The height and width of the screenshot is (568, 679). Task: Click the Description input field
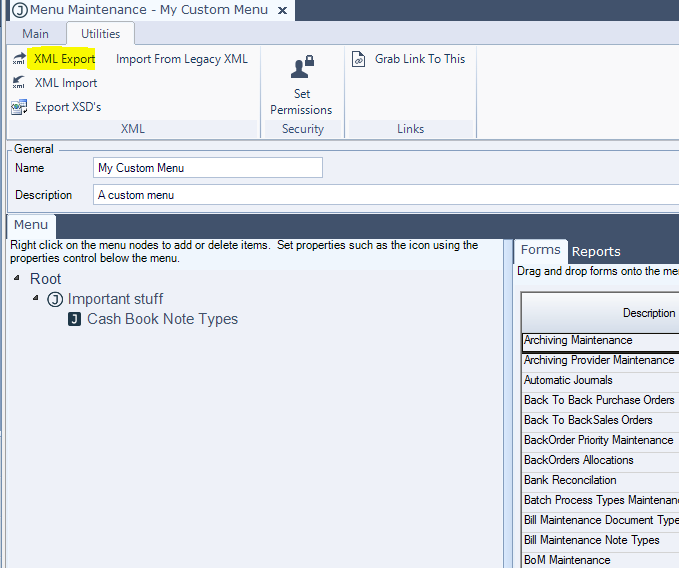(x=385, y=195)
